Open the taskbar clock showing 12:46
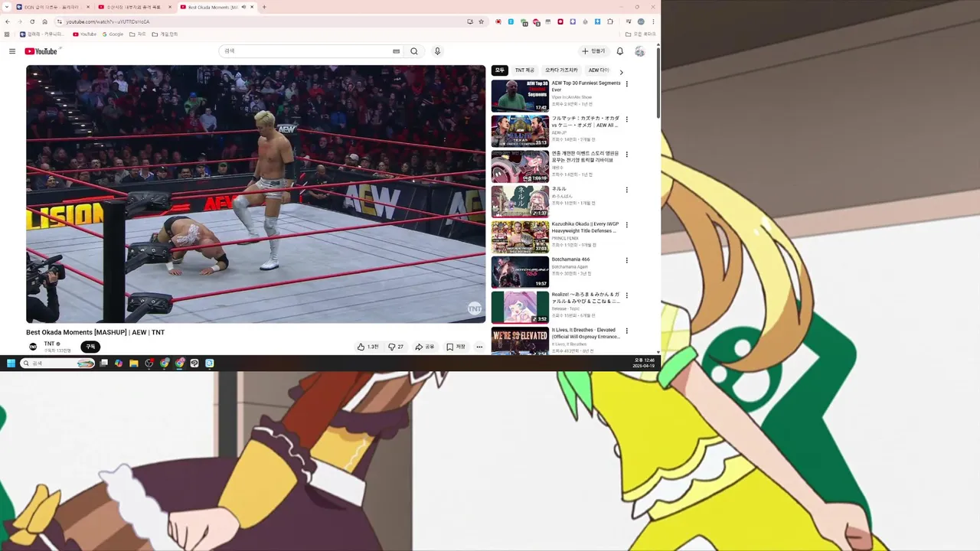Image resolution: width=980 pixels, height=551 pixels. (644, 363)
